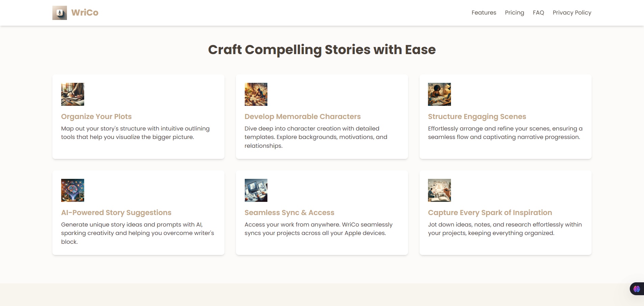This screenshot has height=306, width=644.
Task: Click the Capture Every Spark of Inspiration title
Action: (490, 213)
